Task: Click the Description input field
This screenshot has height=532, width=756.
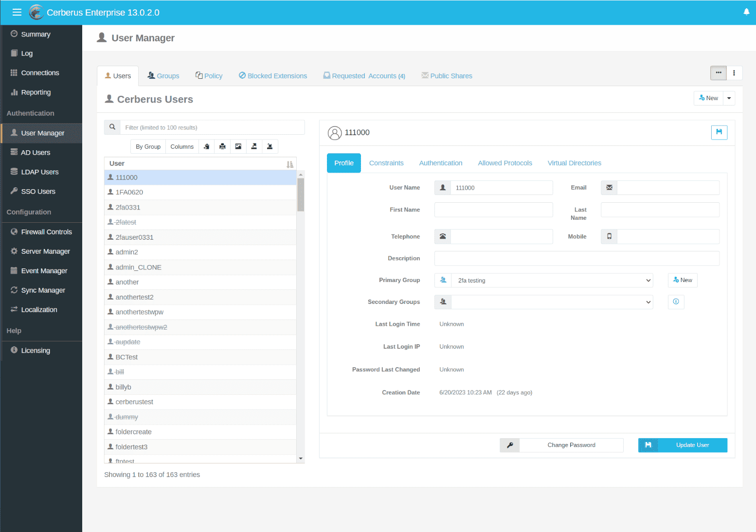Action: pos(577,258)
